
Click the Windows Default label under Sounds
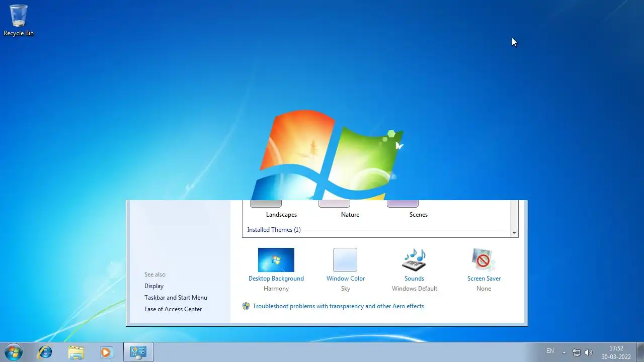[415, 289]
